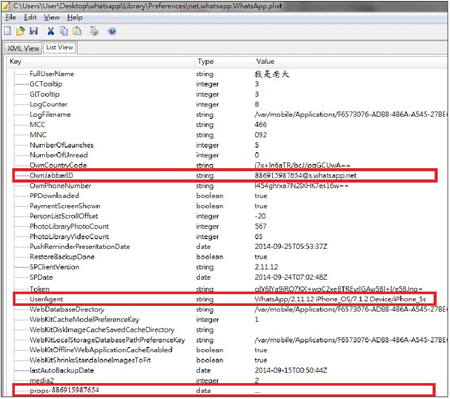The height and width of the screenshot is (399, 450).
Task: Open the Edit menu
Action: (30, 17)
